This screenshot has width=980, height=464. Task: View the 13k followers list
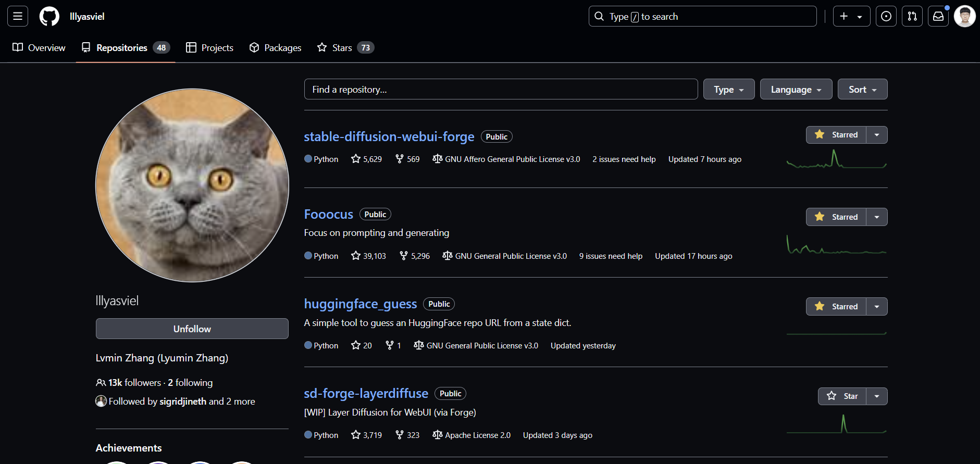(129, 383)
